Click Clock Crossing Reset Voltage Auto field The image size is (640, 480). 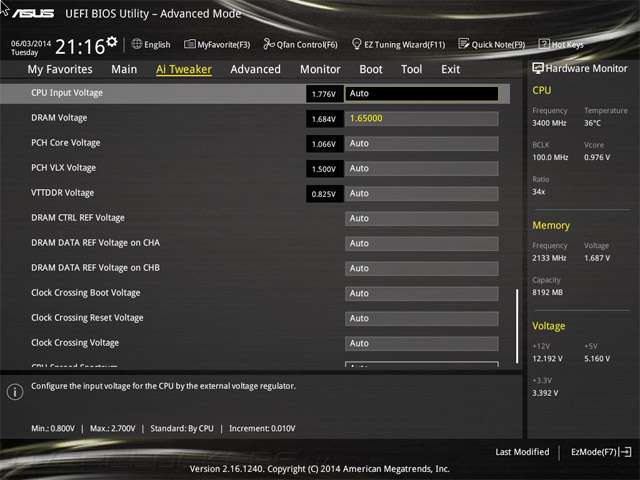[x=422, y=318]
